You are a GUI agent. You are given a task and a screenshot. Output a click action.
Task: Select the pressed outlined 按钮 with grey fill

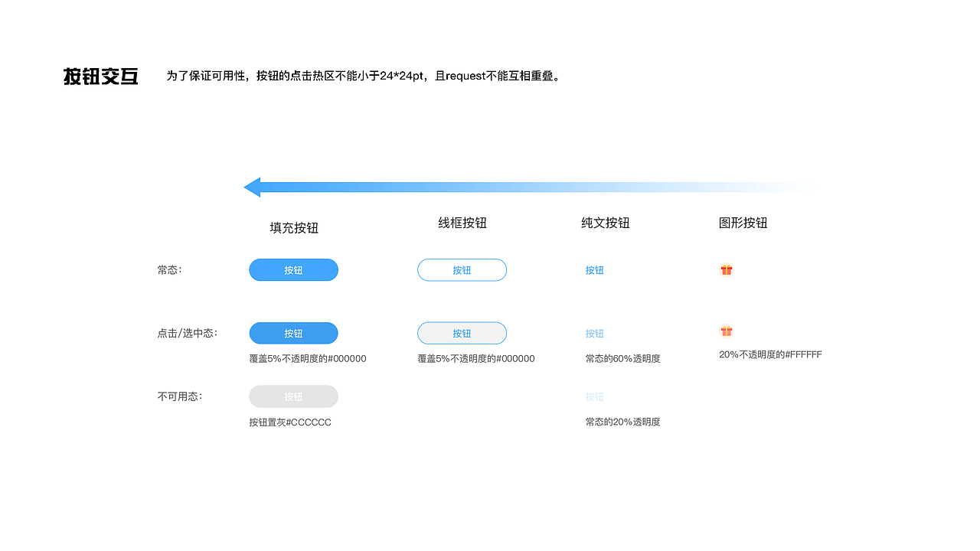click(462, 333)
